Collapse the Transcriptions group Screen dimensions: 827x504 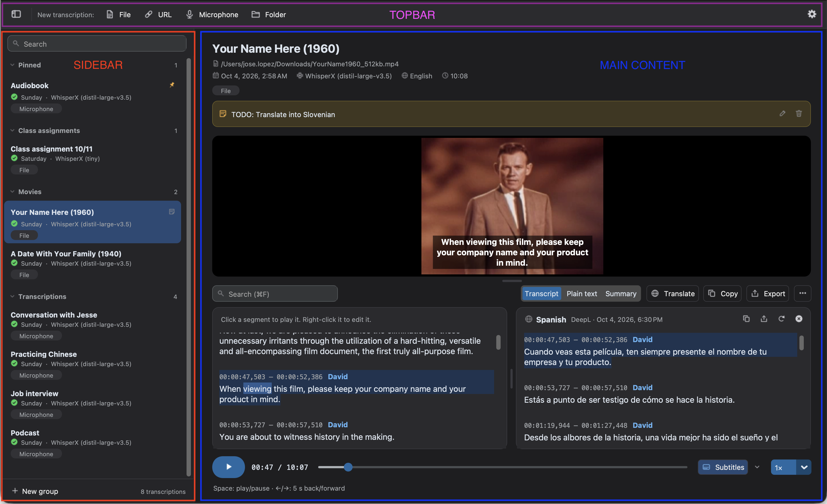12,296
